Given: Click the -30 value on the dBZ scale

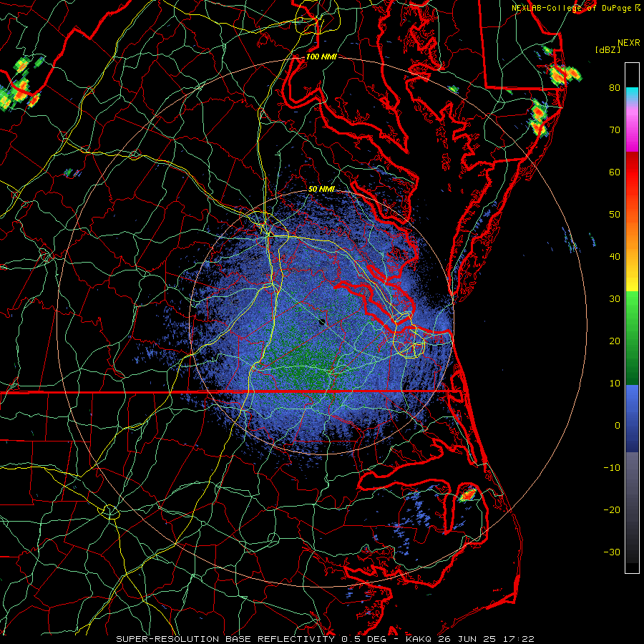Looking at the screenshot, I should tap(612, 552).
